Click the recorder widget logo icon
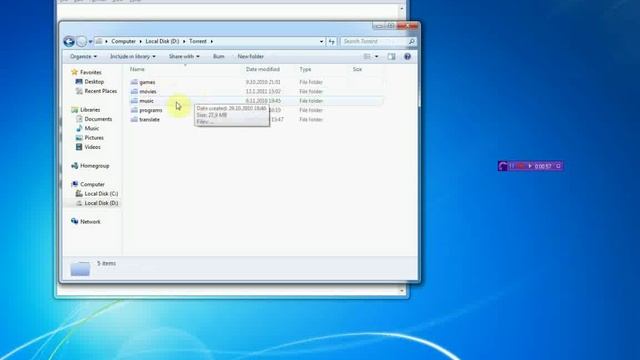The height and width of the screenshot is (360, 640). tap(503, 166)
